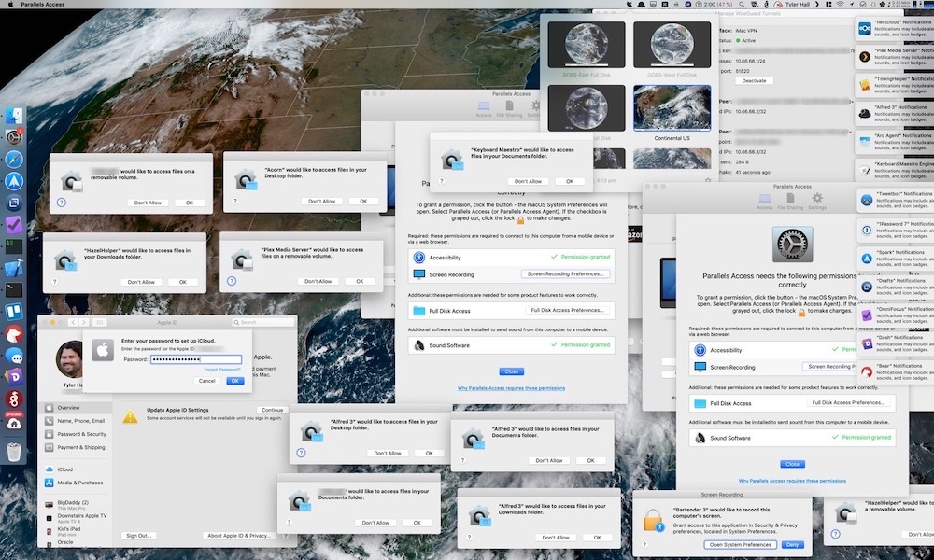The width and height of the screenshot is (934, 560).
Task: Select Password & Security in sidebar
Action: [x=77, y=434]
